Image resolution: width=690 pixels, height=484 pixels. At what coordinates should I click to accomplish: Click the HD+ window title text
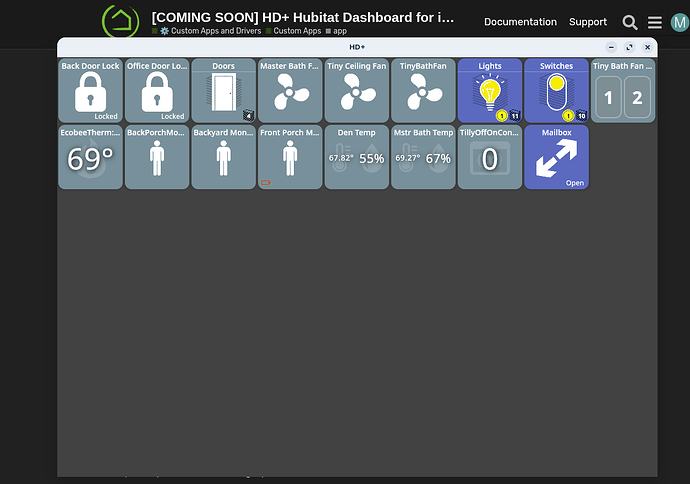(x=357, y=47)
